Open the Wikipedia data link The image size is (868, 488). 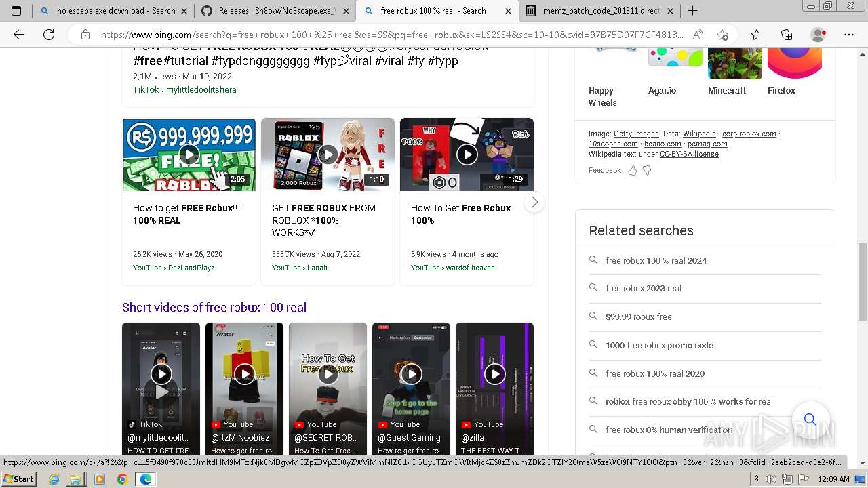[x=699, y=134]
